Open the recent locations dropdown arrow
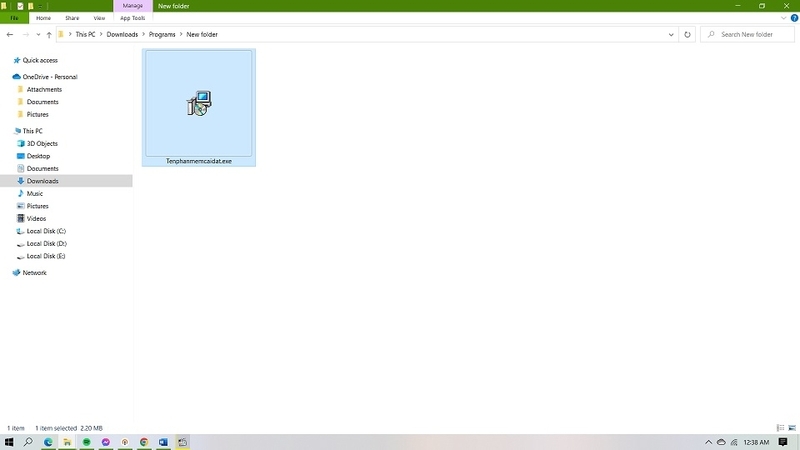Screen dimensions: 800x450 (37, 35)
